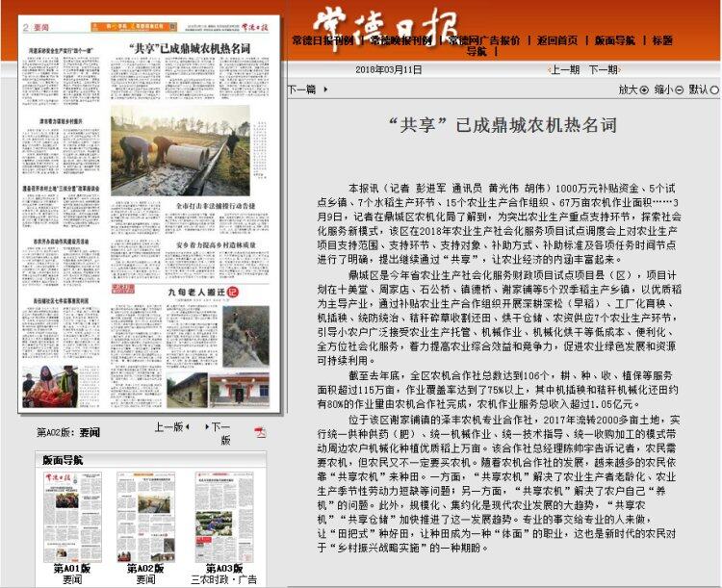Viewport: 722px width, 588px height.
Task: Click the strawberry vendor photo on page preview
Action: [x=50, y=386]
